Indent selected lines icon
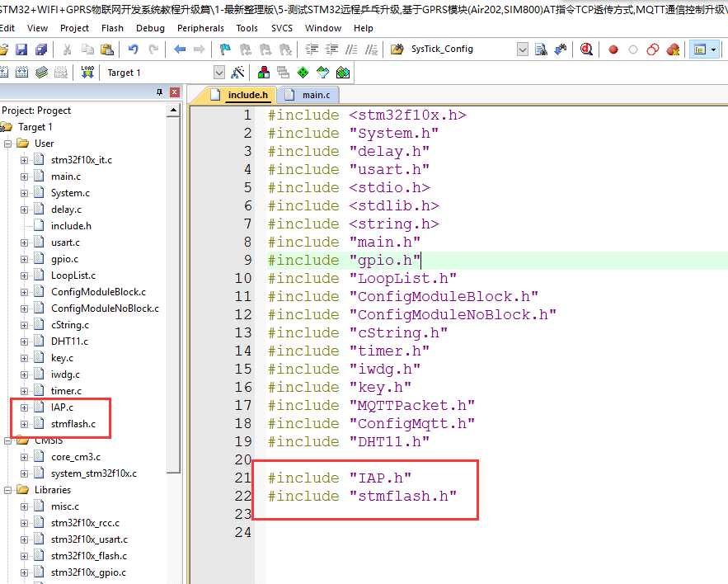The image size is (728, 584). coord(312,49)
